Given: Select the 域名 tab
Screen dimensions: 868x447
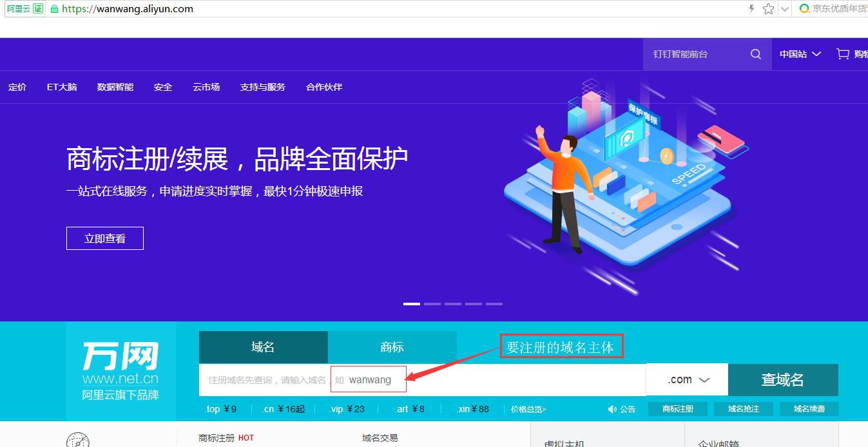Looking at the screenshot, I should tap(263, 346).
